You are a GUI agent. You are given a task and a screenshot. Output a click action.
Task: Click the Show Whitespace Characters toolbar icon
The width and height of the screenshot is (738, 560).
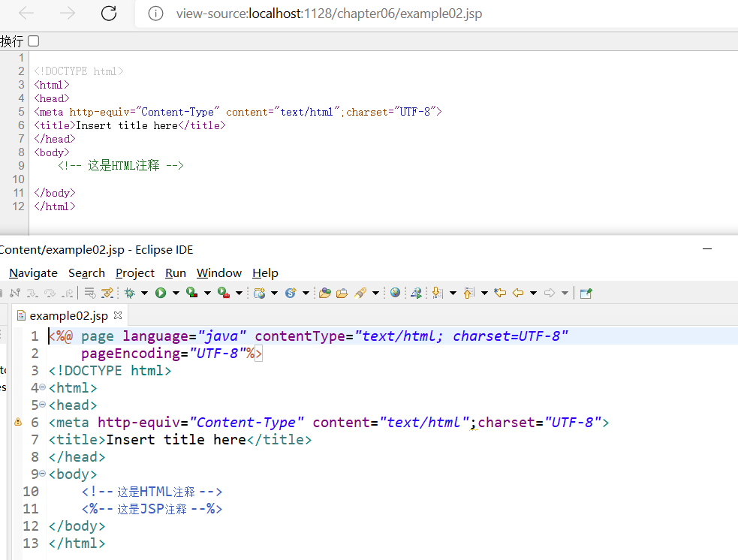point(108,294)
